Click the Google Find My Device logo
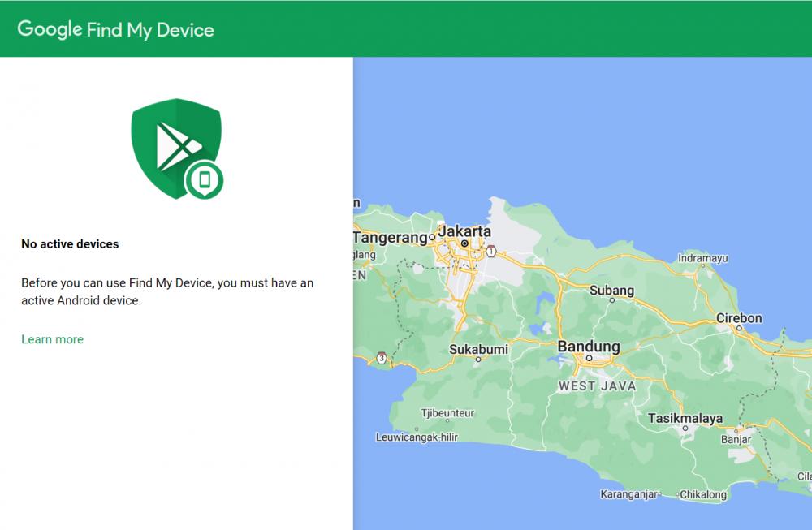812x530 pixels. coord(115,29)
